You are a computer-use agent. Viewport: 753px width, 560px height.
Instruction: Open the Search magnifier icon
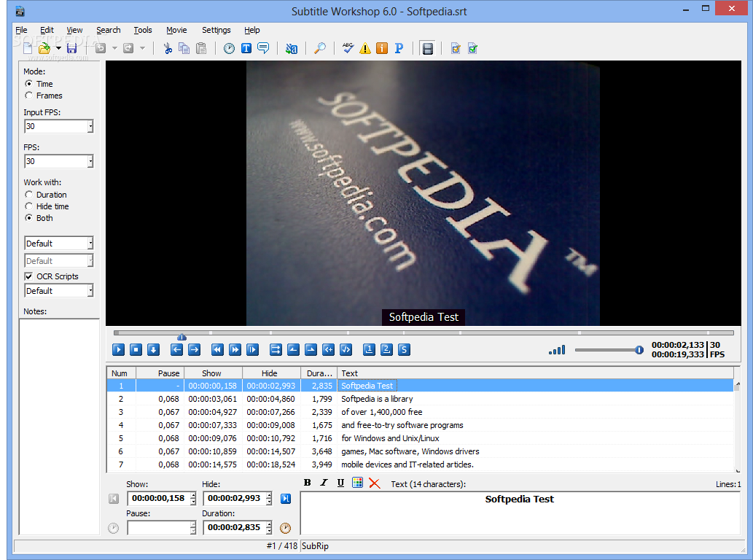click(x=320, y=48)
